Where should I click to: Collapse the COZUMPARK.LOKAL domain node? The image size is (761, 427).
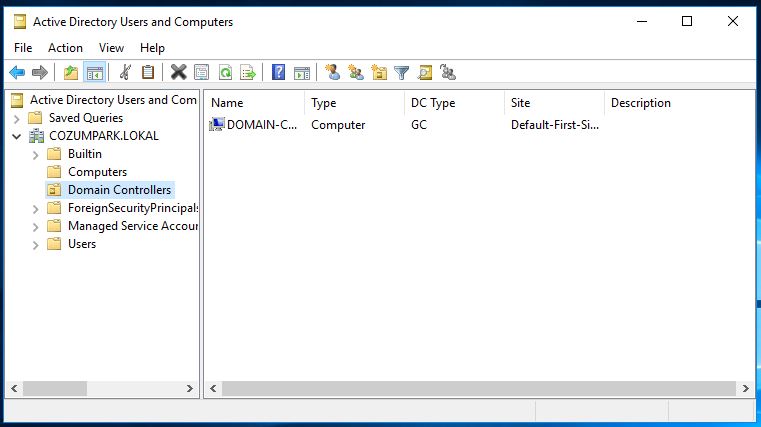coord(16,136)
